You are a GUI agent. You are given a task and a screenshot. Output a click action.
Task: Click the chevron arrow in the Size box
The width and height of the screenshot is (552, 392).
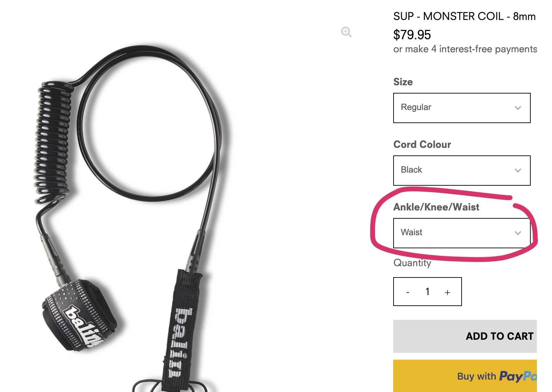point(518,108)
